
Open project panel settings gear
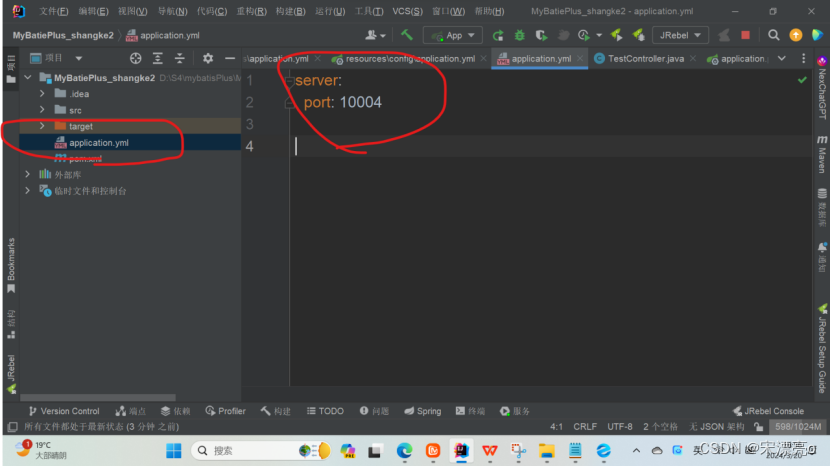click(x=208, y=58)
